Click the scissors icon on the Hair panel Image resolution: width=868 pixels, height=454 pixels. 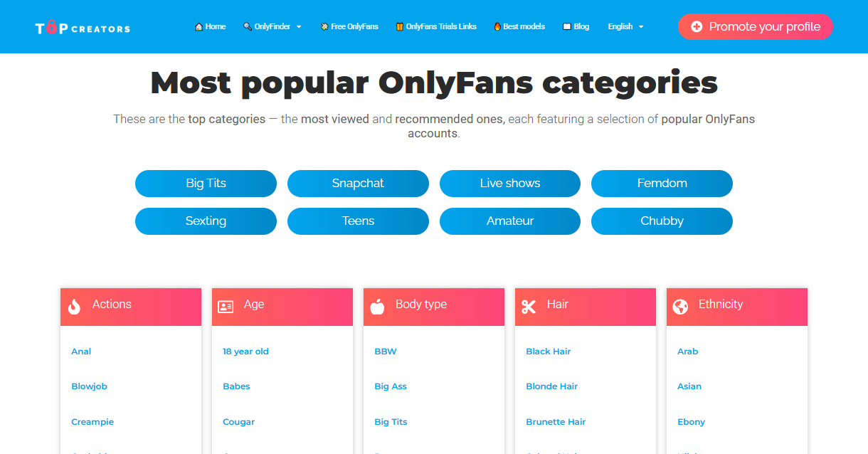[529, 305]
